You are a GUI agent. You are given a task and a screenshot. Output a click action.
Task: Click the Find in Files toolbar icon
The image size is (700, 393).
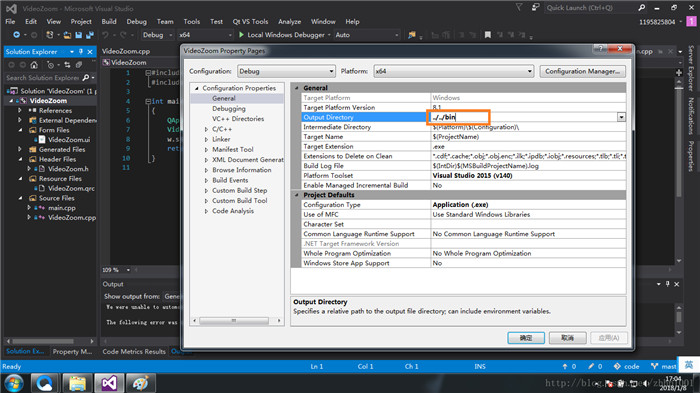pyautogui.click(x=412, y=35)
